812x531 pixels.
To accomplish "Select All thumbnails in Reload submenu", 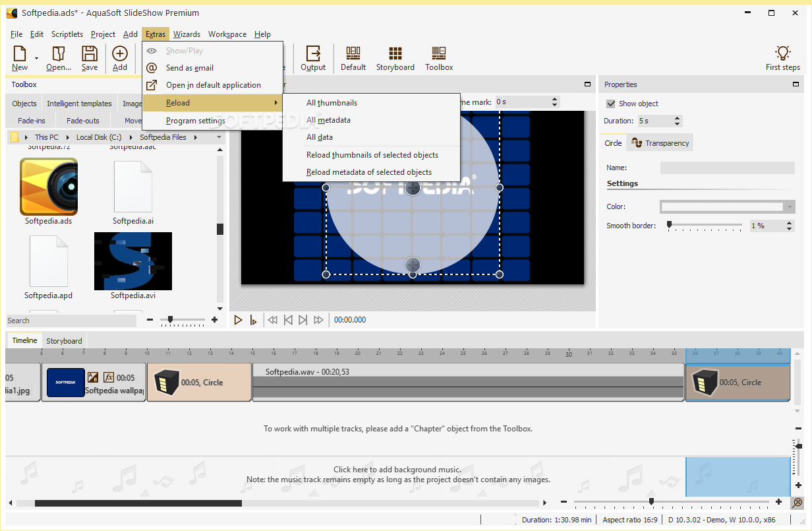I will (x=371, y=103).
